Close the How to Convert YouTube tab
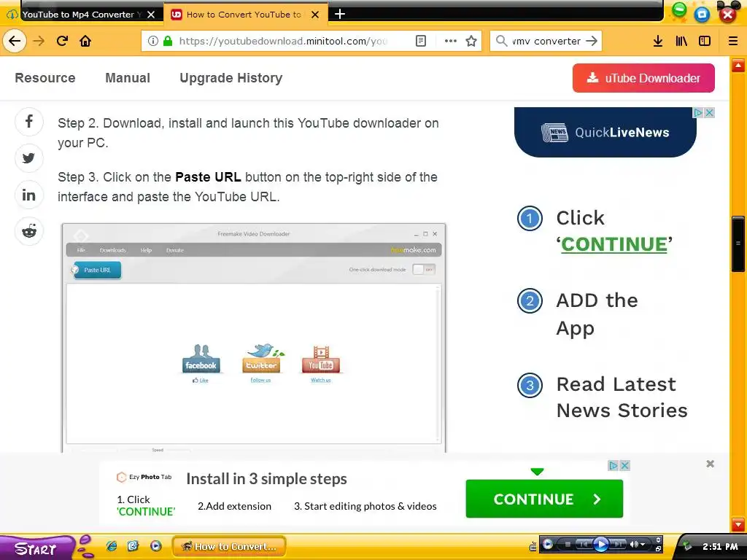The width and height of the screenshot is (747, 560). pos(315,15)
